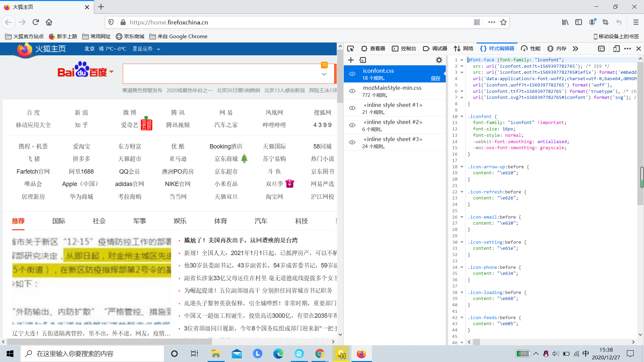Collapse the .icon-arrow-up rule fold arrow
Screen dimensions: 644x362
(462, 167)
